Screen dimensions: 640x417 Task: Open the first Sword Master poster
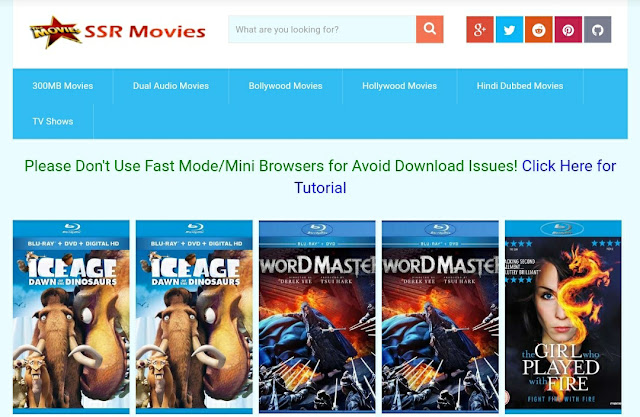pyautogui.click(x=317, y=317)
